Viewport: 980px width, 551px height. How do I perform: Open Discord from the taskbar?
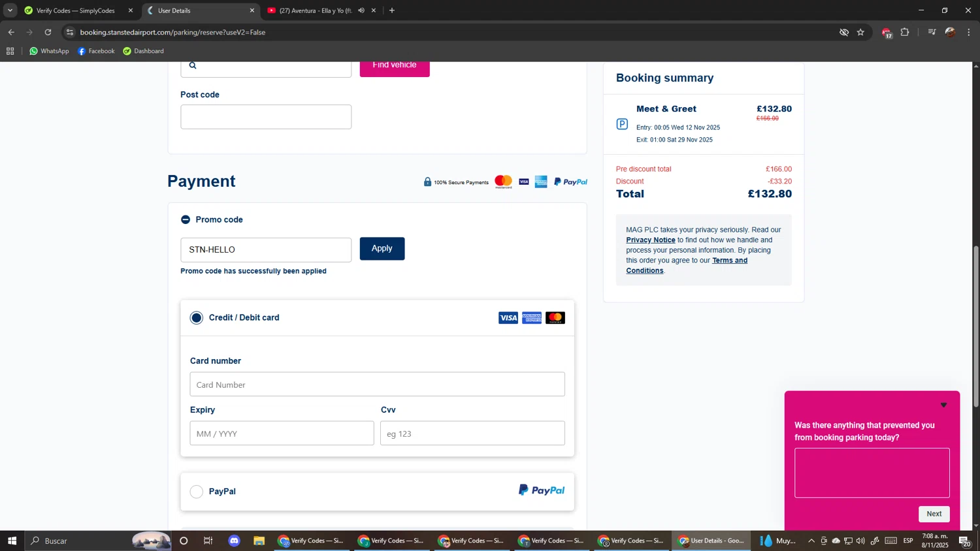point(235,541)
